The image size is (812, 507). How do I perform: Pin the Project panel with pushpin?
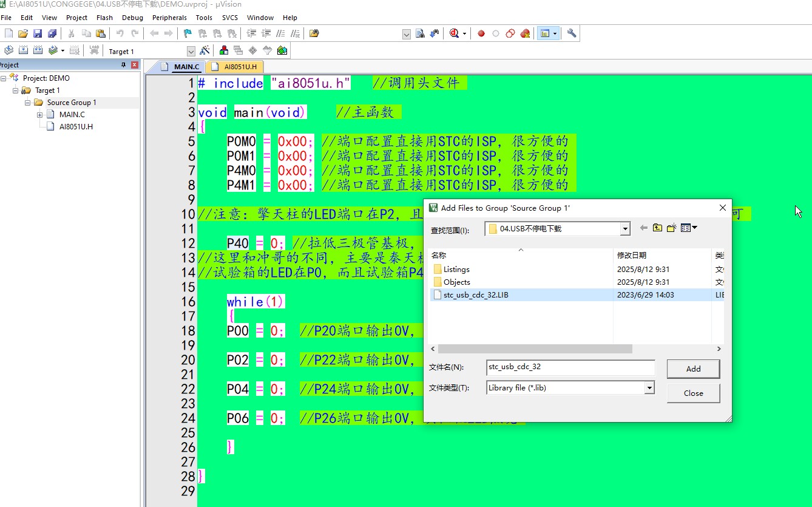pos(123,65)
